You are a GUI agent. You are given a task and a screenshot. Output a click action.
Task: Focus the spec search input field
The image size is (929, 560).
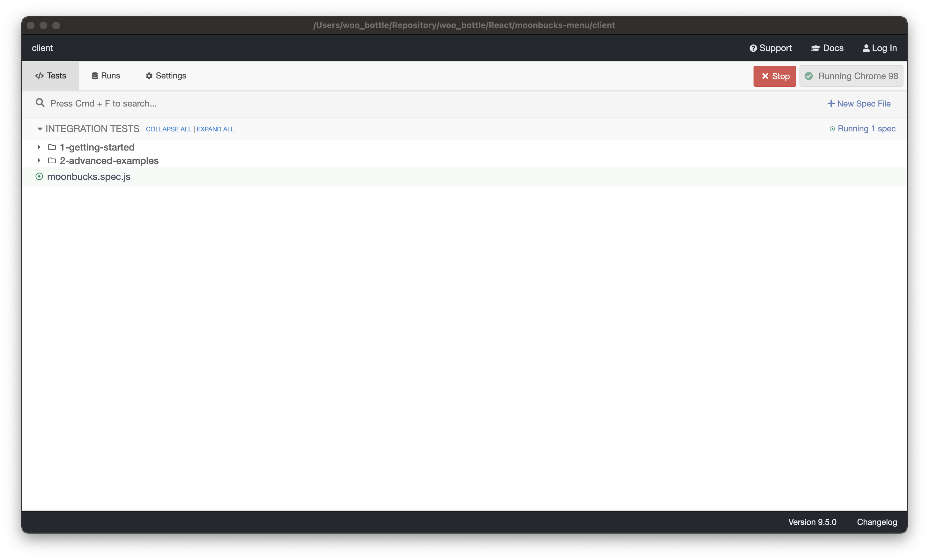(264, 104)
